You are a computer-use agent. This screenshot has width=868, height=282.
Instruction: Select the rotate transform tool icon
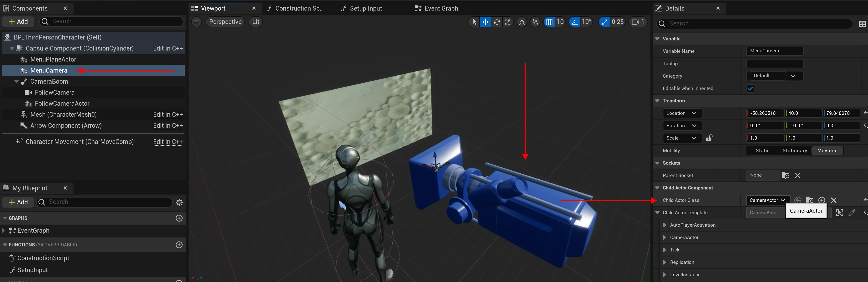(x=497, y=22)
